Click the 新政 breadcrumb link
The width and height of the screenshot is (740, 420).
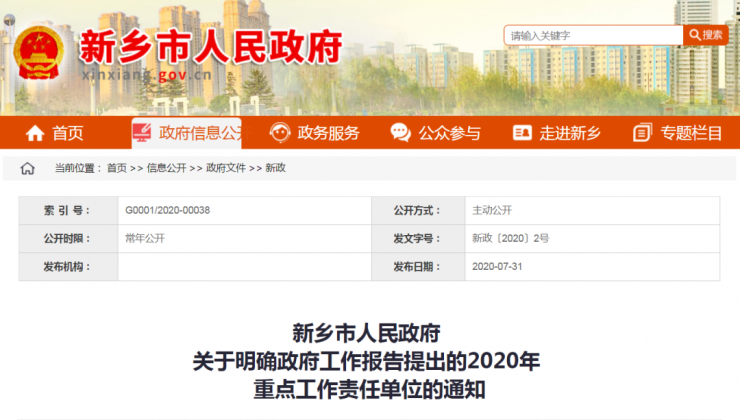pyautogui.click(x=275, y=168)
